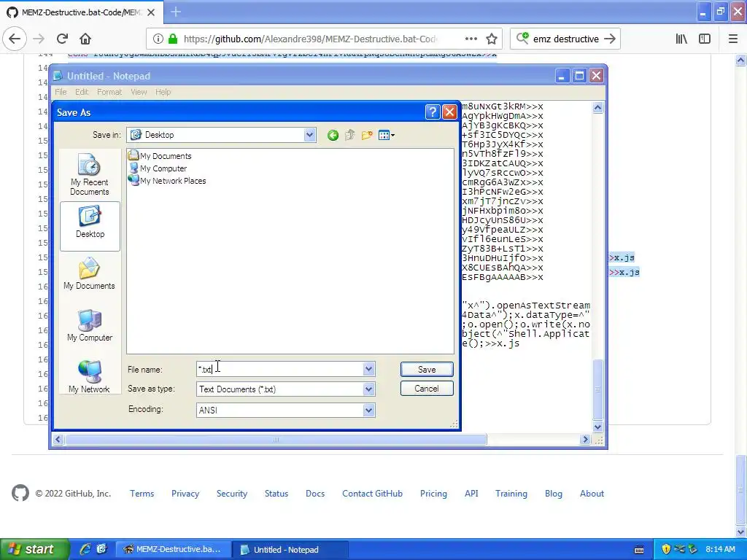Screen dimensions: 747x560
Task: Open Firefox Library icon
Action: (681, 39)
